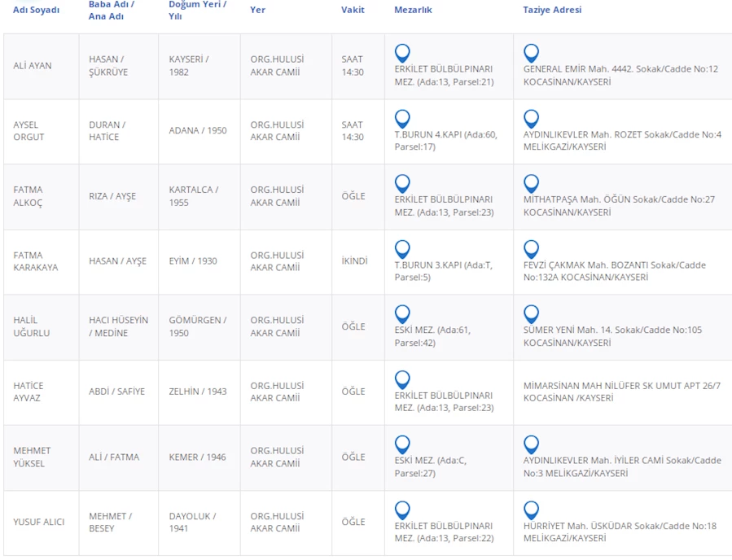Click cemetery pin for Yusuf Alıcı

(x=402, y=510)
